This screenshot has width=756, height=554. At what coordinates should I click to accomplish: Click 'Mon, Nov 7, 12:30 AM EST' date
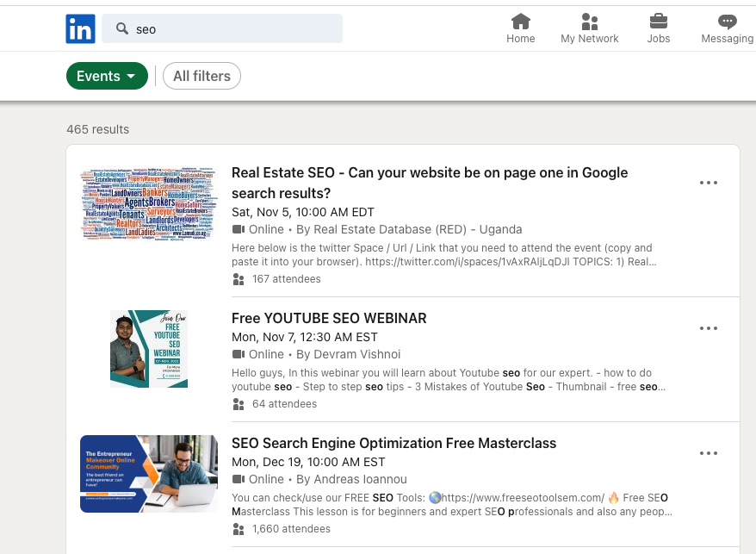(x=305, y=338)
